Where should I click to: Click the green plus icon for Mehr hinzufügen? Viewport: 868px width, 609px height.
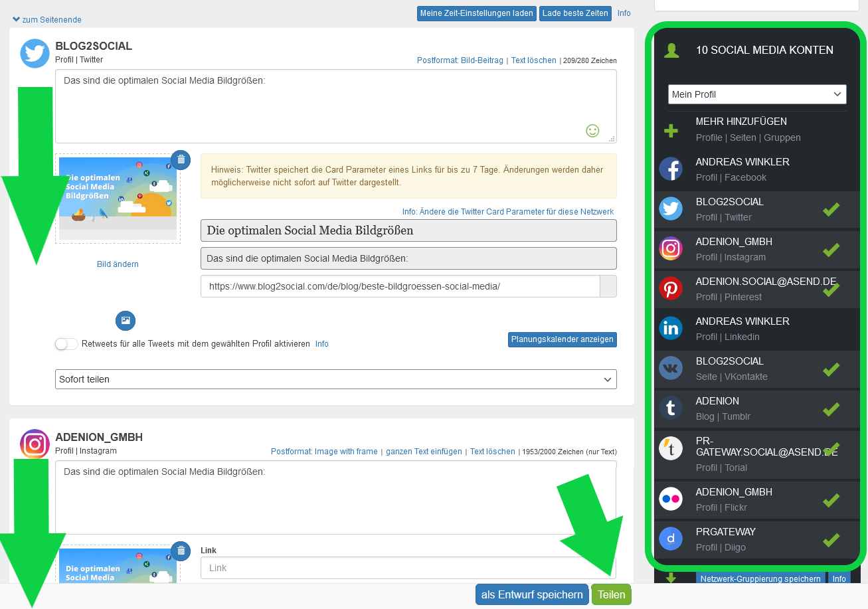671,130
